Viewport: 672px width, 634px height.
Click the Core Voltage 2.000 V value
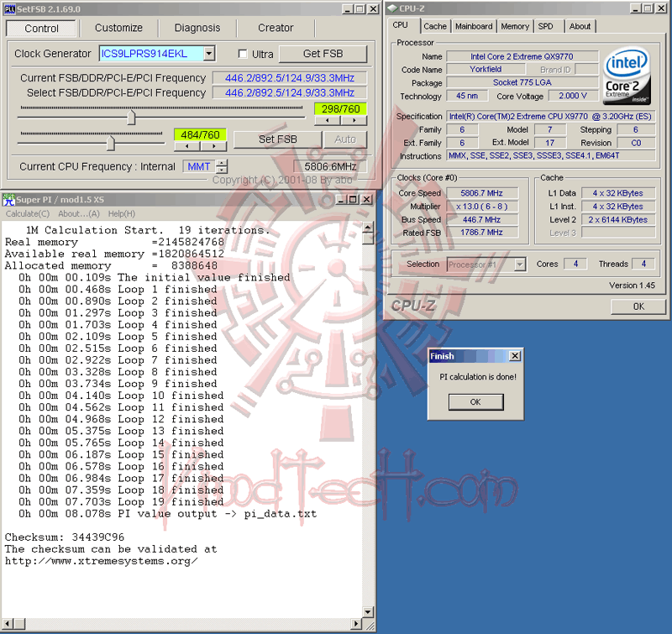coord(573,96)
